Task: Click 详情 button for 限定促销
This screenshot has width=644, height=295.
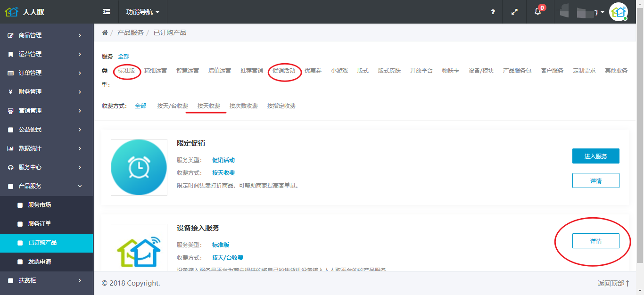Action: (596, 180)
